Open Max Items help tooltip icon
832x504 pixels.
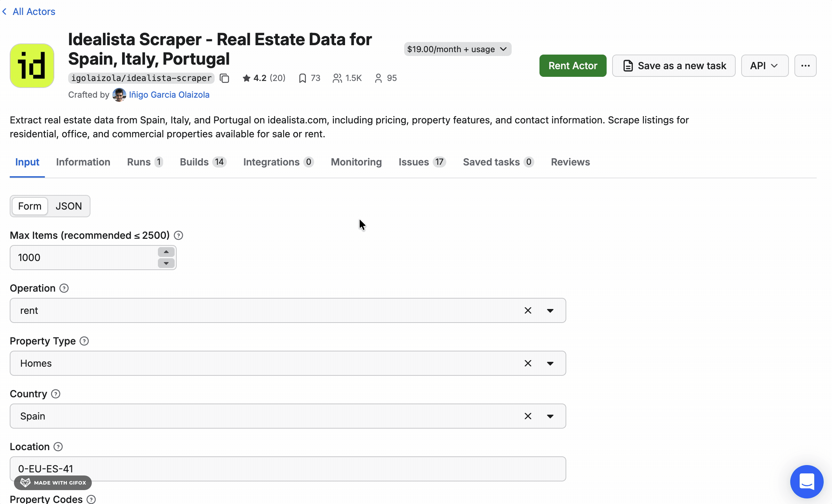tap(178, 235)
